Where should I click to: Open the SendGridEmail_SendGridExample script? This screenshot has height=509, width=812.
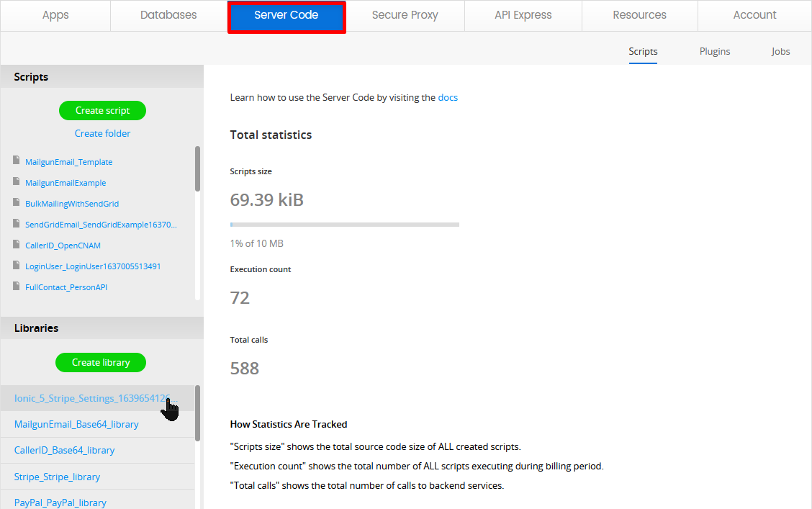pyautogui.click(x=101, y=225)
